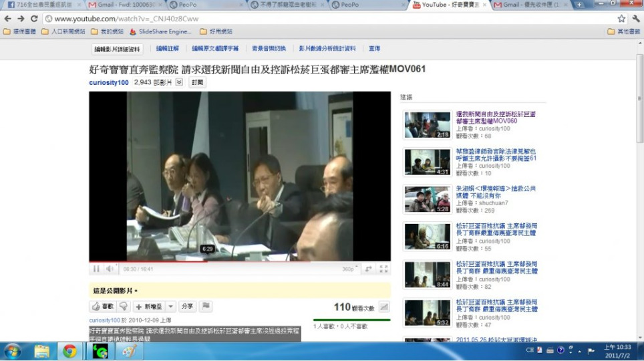Screen dimensions: 644x361
Task: Expand the dropdown beside 2,943 部影片
Action: 179,82
